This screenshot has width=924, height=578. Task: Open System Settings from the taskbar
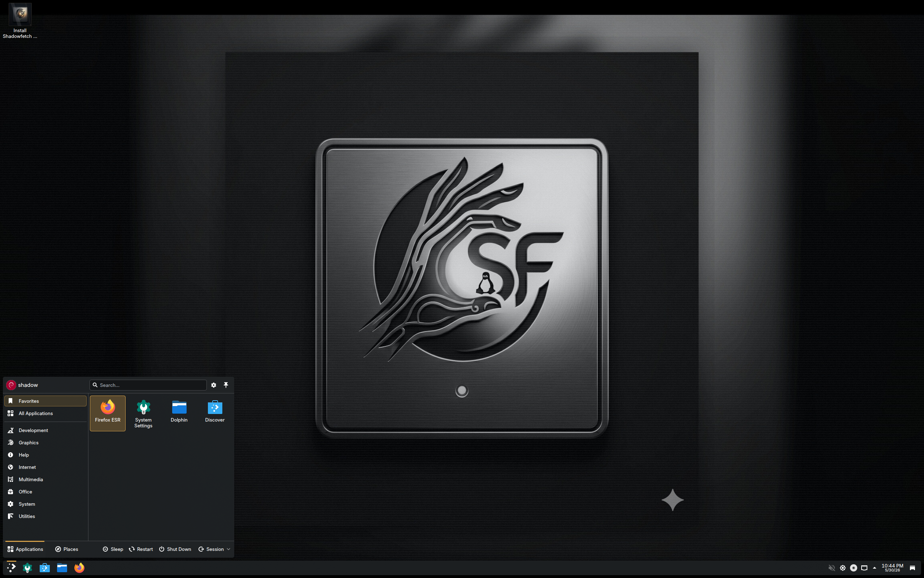27,568
